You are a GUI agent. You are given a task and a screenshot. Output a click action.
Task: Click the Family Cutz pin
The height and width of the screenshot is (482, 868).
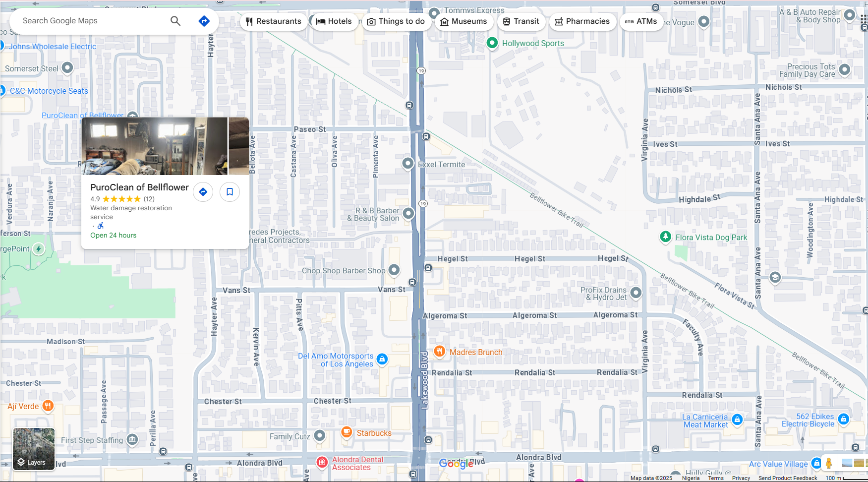click(320, 435)
